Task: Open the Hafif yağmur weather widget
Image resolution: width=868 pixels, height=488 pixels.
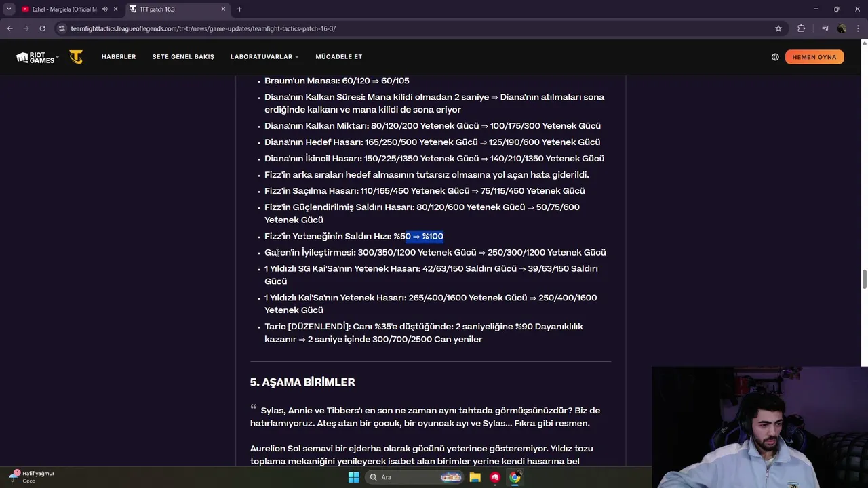Action: tap(33, 476)
